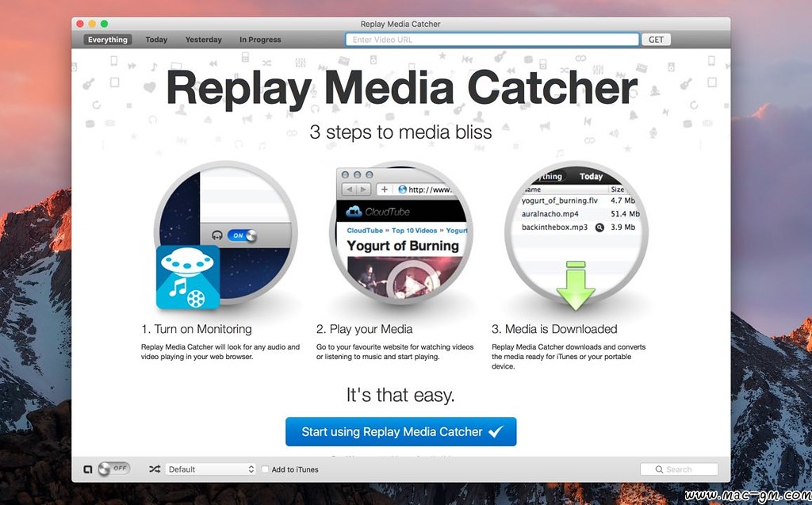Click the '3 steps to media bliss' subtitle
Viewport: 812px width, 505px height.
pyautogui.click(x=400, y=132)
